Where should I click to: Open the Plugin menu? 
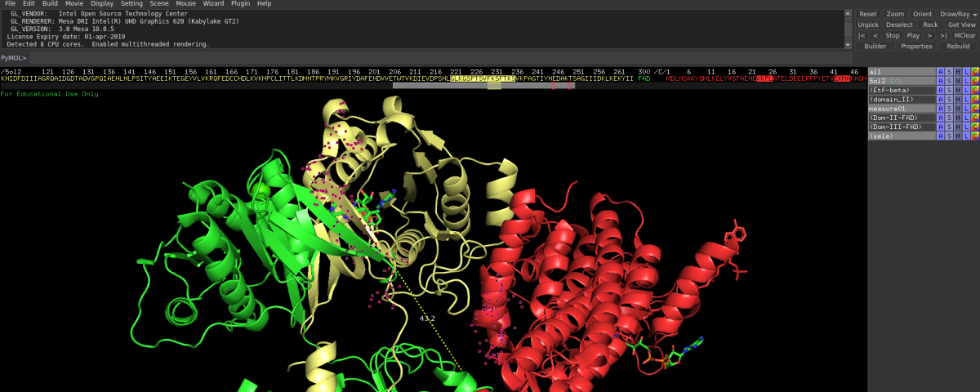click(240, 3)
